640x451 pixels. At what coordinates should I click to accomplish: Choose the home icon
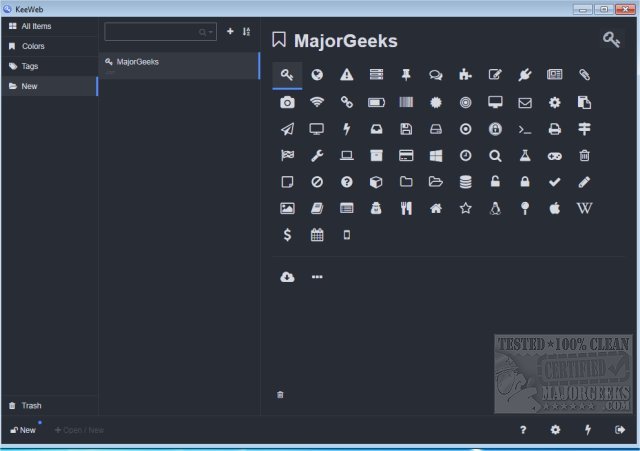pos(436,209)
